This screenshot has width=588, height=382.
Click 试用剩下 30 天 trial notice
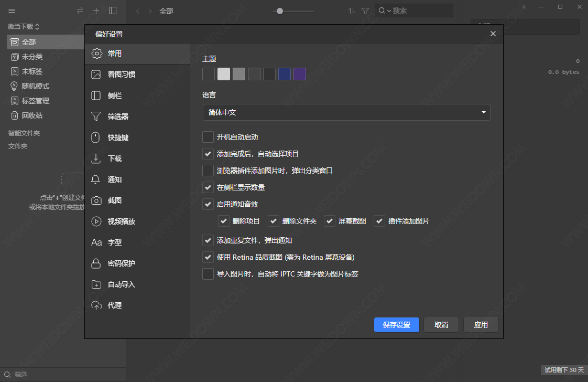pos(563,370)
